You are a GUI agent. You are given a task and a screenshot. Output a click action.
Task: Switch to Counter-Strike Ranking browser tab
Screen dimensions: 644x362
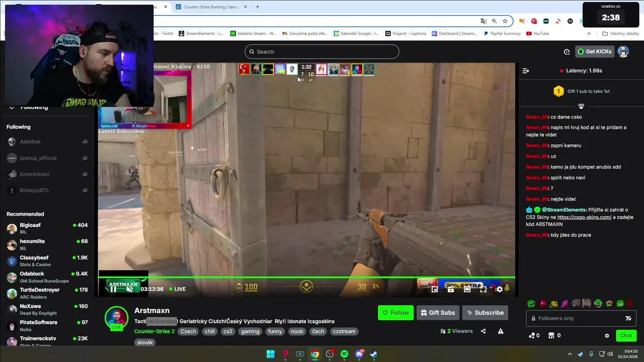[x=210, y=7]
